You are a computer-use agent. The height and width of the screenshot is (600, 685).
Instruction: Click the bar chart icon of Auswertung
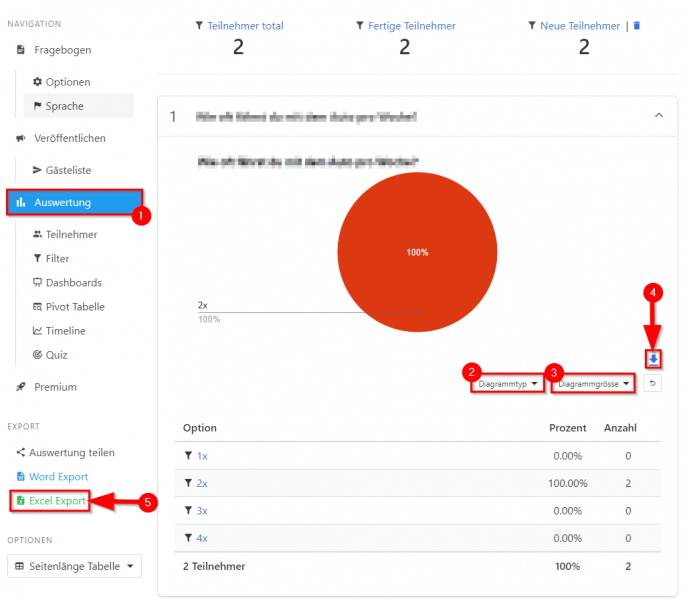(x=21, y=202)
